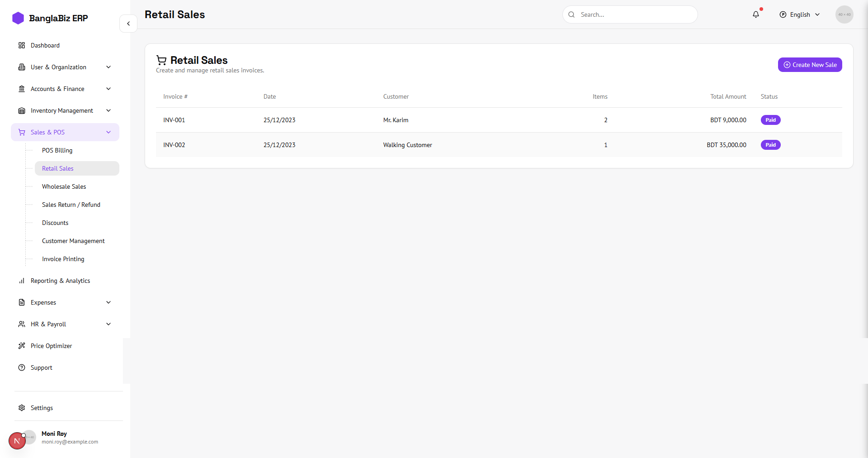The image size is (868, 458).
Task: Click the BanglaBiz ERP hexagon logo
Action: pyautogui.click(x=18, y=18)
